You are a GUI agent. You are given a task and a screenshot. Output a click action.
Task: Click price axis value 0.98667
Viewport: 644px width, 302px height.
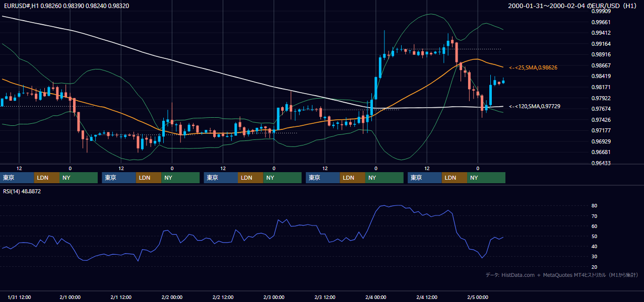600,65
